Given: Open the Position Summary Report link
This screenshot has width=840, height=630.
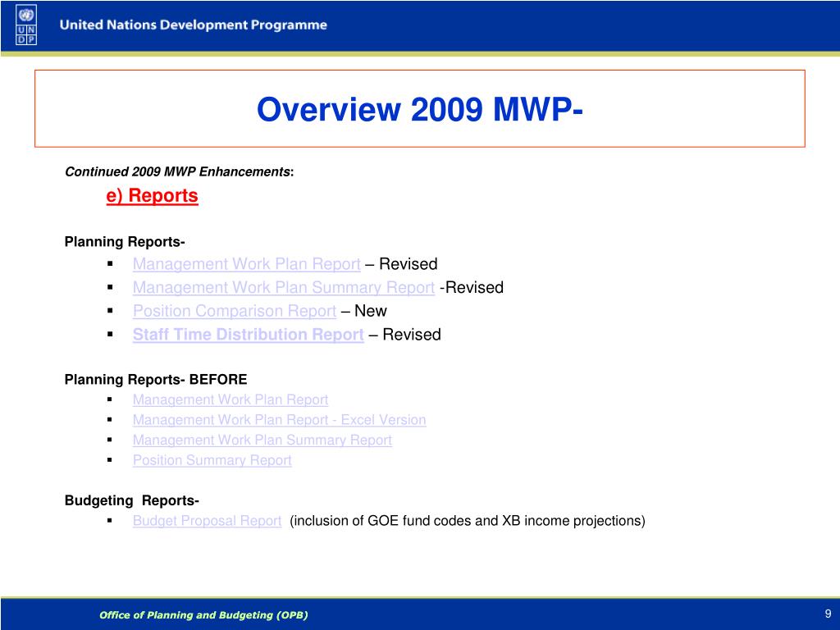Looking at the screenshot, I should tap(212, 461).
